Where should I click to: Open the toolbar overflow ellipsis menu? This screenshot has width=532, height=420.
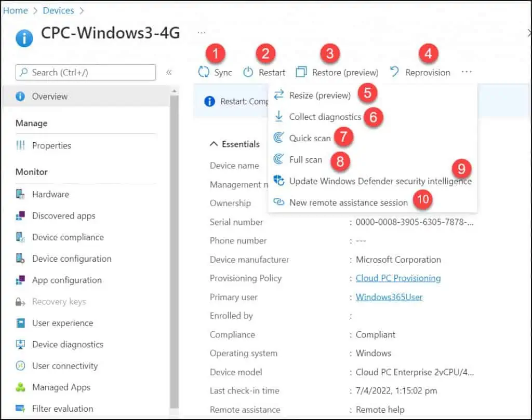467,72
